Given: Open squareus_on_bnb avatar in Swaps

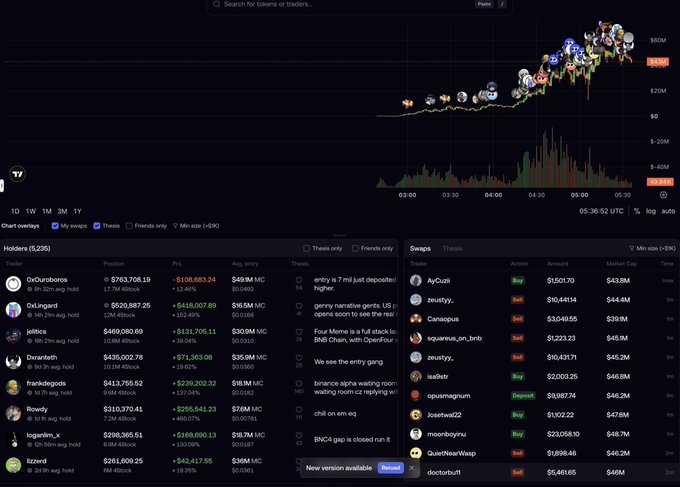Looking at the screenshot, I should [416, 338].
